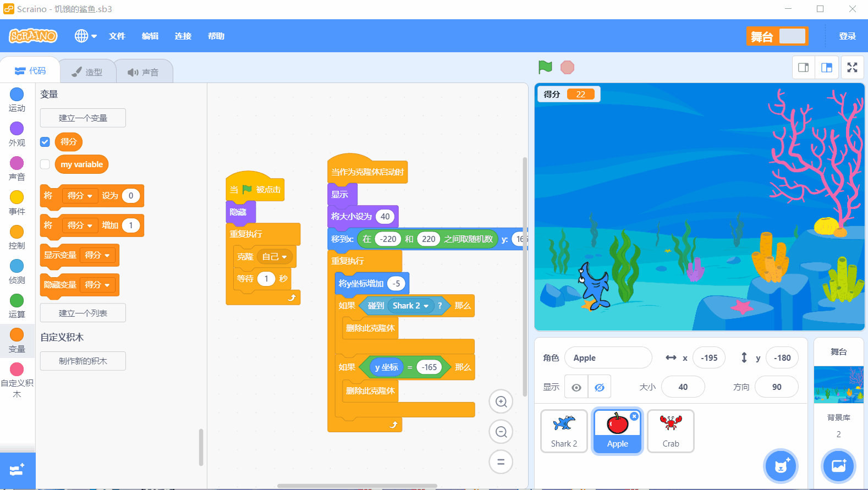Zoom out of the code workspace
The image size is (868, 490).
tap(501, 432)
